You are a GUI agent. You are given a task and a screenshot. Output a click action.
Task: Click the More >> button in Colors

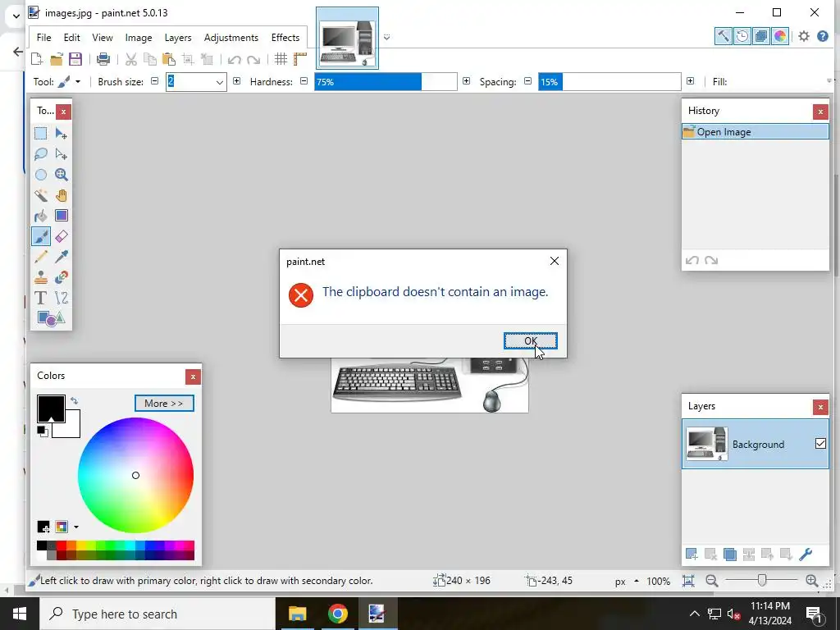tap(164, 404)
